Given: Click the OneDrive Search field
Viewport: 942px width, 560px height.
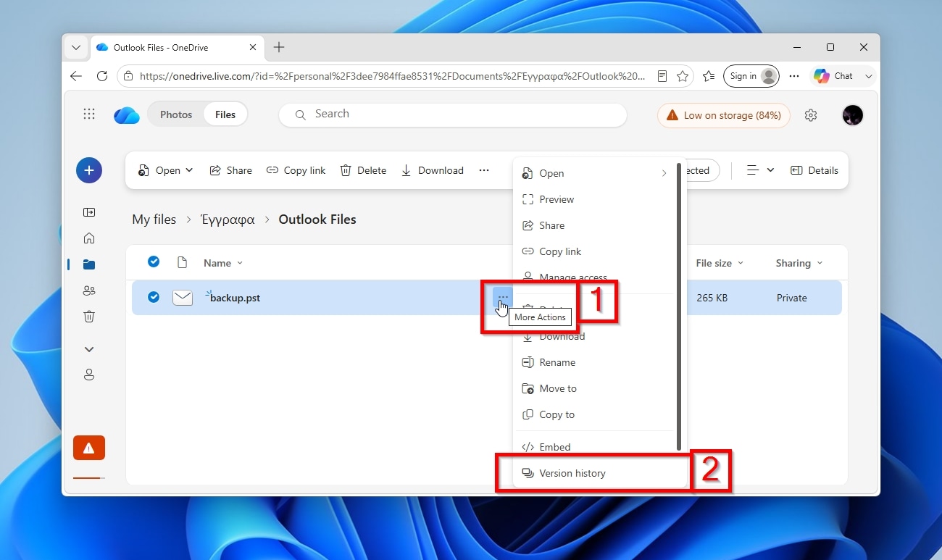Looking at the screenshot, I should click(453, 114).
